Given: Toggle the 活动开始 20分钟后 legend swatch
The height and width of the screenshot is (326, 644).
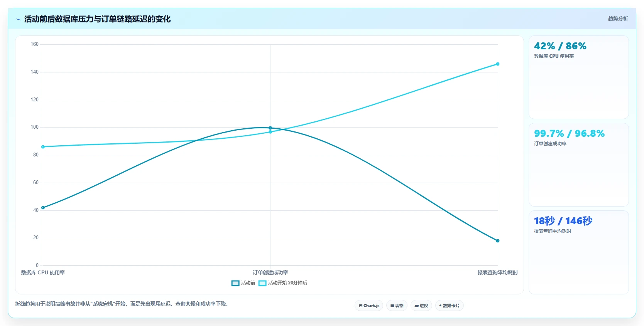Looking at the screenshot, I should point(262,283).
